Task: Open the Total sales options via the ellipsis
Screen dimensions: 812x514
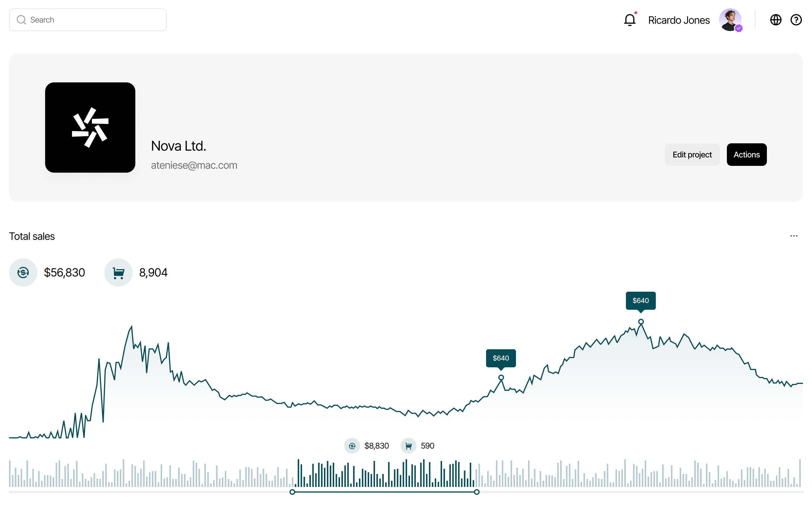Action: coord(793,236)
